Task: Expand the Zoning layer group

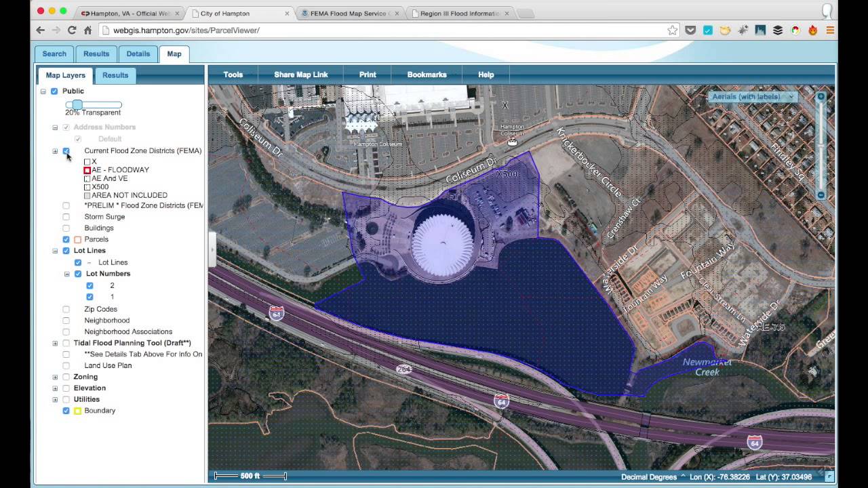Action: (55, 377)
